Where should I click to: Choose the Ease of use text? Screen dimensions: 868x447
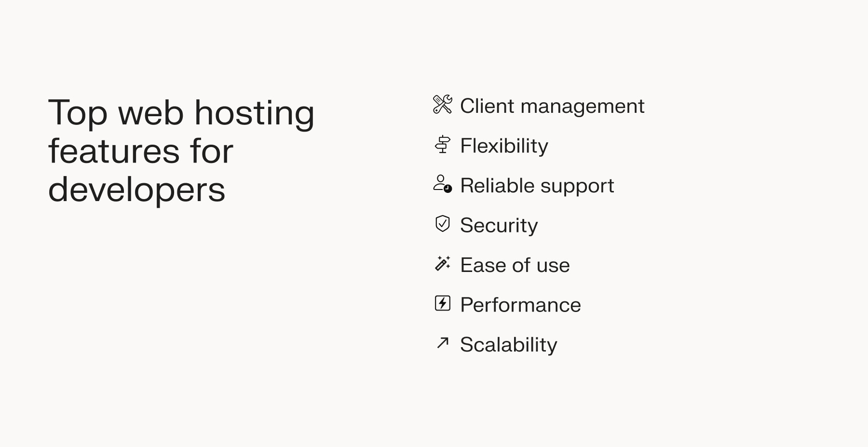[515, 265]
